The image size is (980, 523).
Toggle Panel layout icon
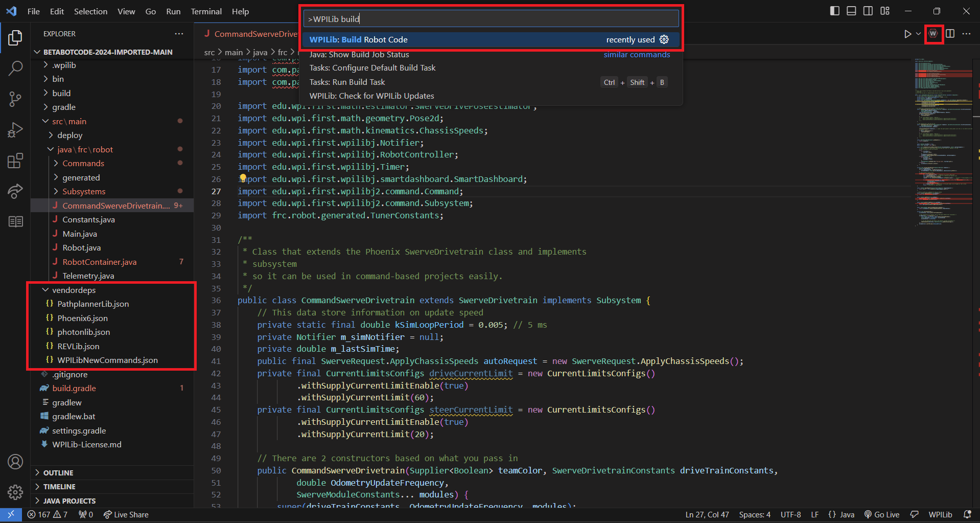click(851, 11)
